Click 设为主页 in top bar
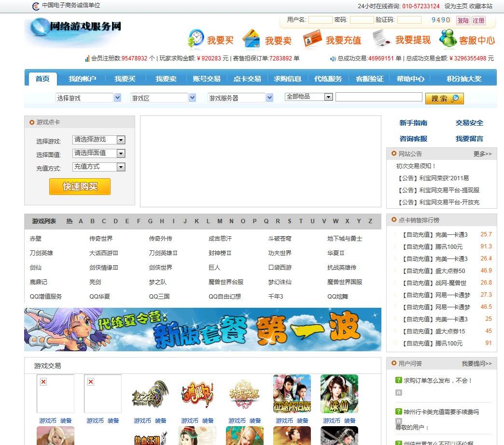This screenshot has width=504, height=445. point(456,6)
